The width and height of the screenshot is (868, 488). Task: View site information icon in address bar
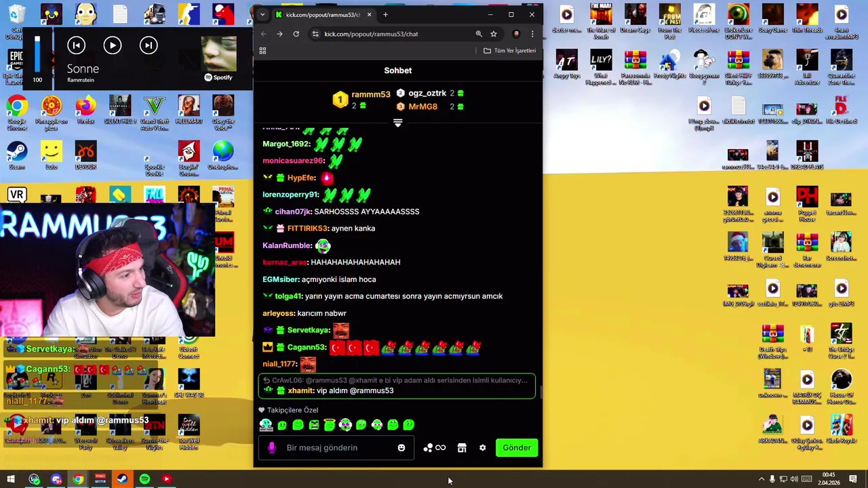pos(315,34)
